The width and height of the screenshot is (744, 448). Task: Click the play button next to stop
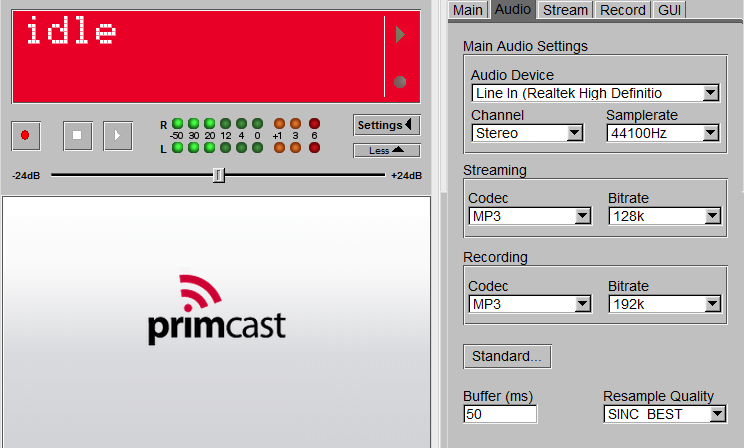[x=118, y=136]
